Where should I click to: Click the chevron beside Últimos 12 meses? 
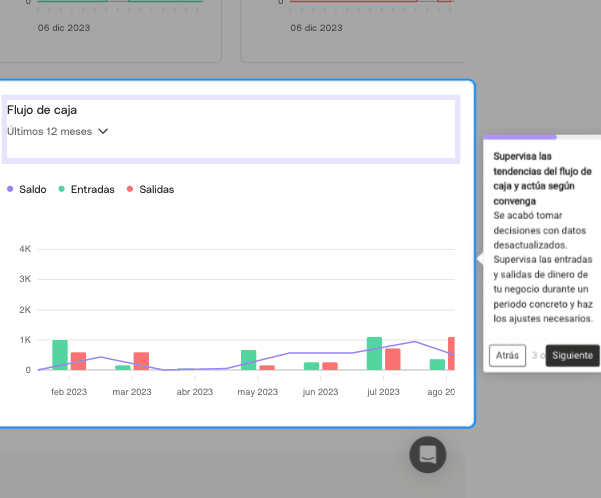point(103,131)
